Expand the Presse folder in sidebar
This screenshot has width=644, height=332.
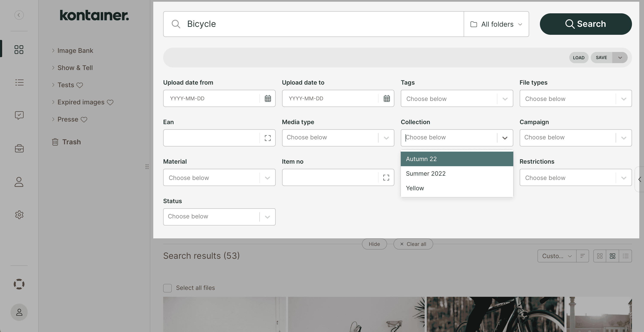point(52,119)
